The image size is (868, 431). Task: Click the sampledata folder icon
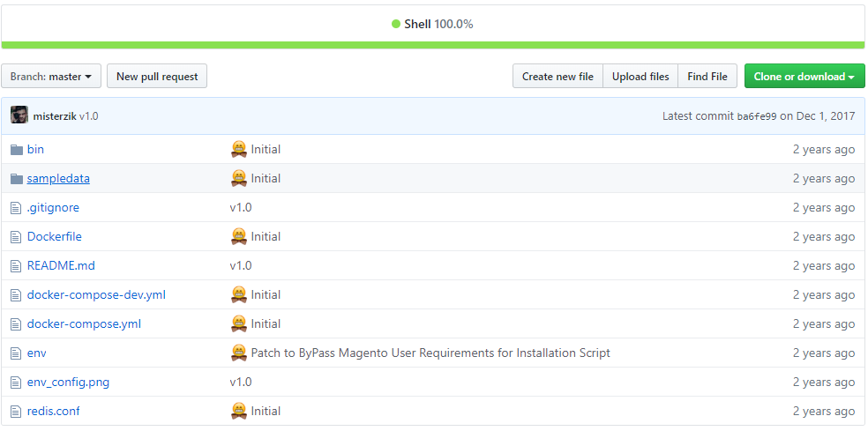coord(17,179)
